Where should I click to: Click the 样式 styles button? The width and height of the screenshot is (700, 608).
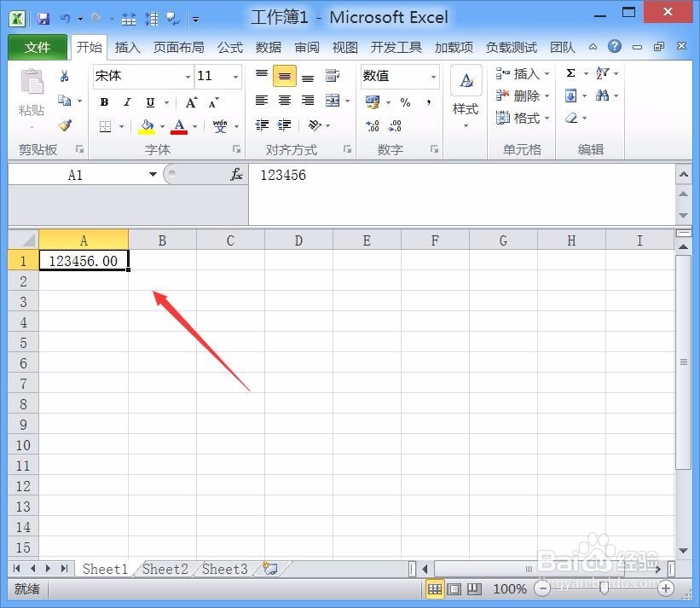coord(466,96)
